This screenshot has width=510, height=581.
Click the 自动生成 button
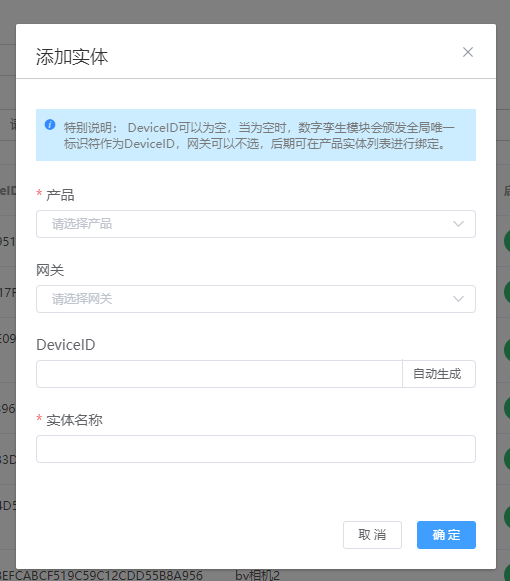click(x=439, y=374)
